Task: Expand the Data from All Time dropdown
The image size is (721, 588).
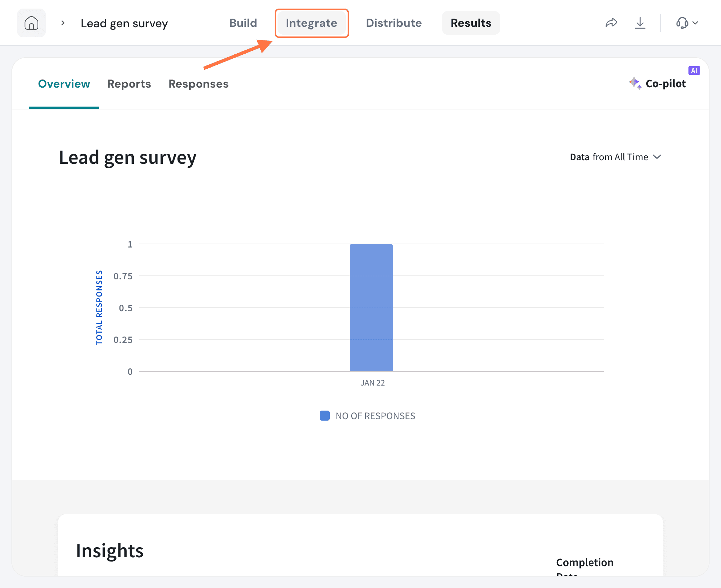Action: point(615,157)
